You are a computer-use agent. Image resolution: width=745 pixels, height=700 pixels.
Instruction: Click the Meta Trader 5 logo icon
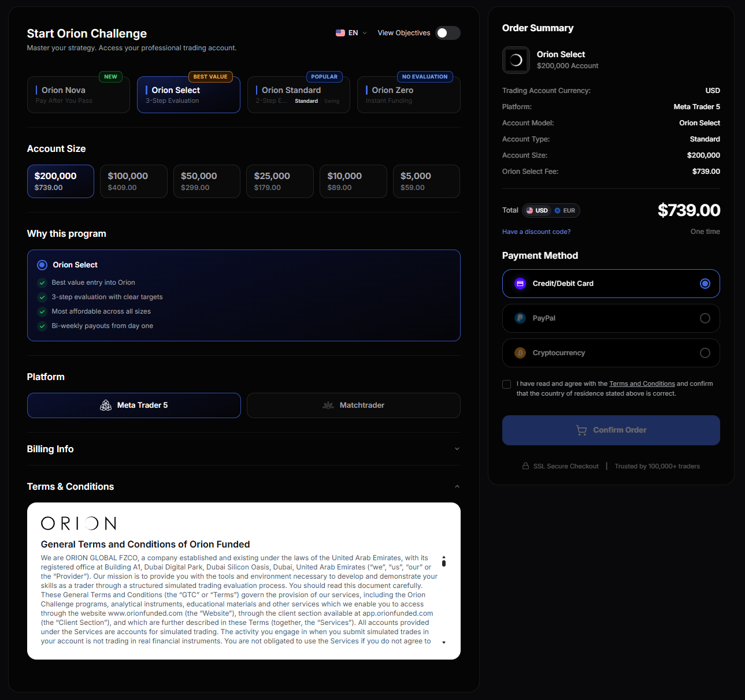tap(106, 405)
